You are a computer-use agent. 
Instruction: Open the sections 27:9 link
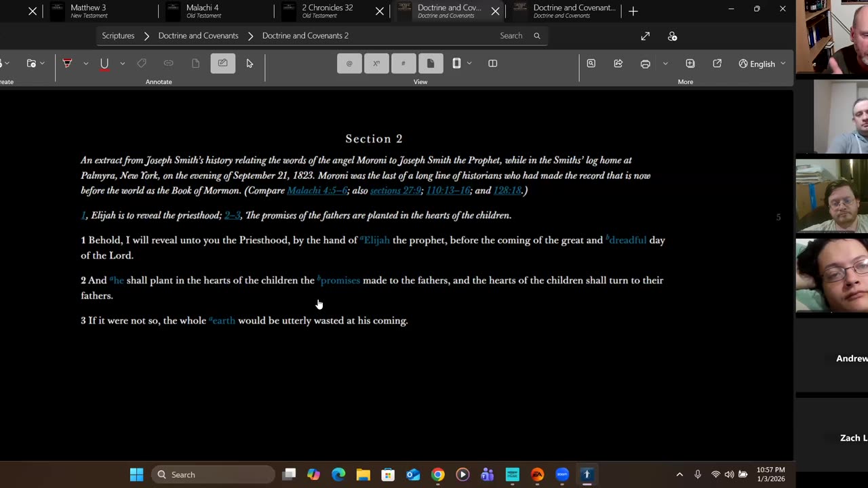tap(395, 190)
